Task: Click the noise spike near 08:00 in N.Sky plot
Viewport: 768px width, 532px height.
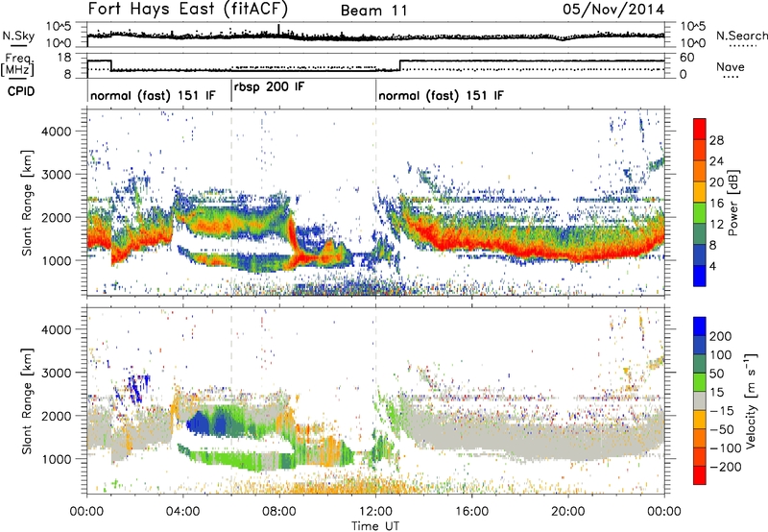Action: pos(278,30)
